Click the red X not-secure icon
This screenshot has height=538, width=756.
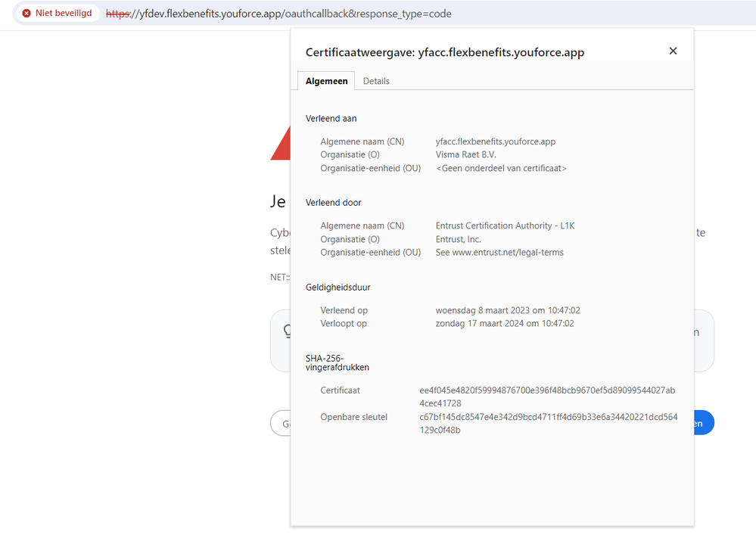(26, 14)
